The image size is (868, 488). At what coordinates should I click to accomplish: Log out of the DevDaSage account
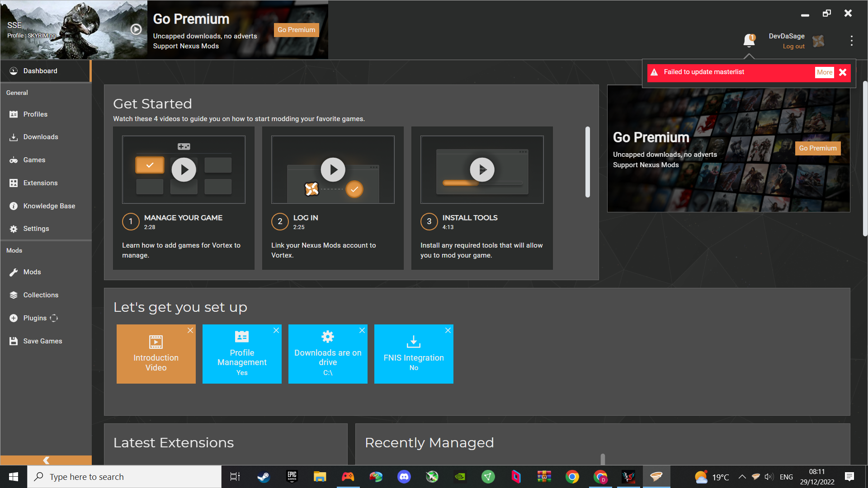793,46
